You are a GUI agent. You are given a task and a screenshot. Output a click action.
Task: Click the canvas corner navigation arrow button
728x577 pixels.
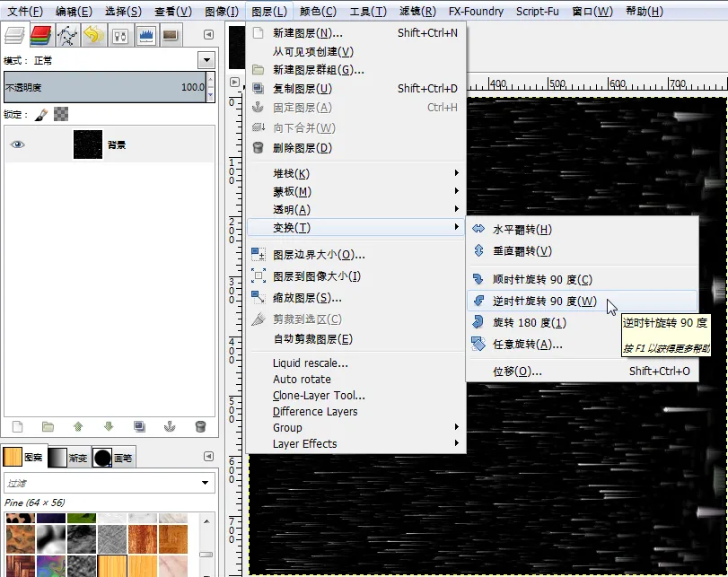click(235, 83)
